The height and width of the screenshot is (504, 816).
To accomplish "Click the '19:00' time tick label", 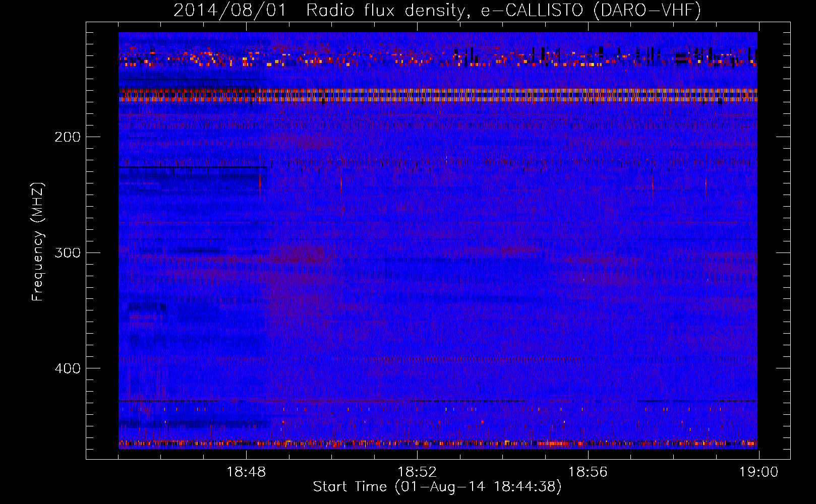I will pos(759,472).
